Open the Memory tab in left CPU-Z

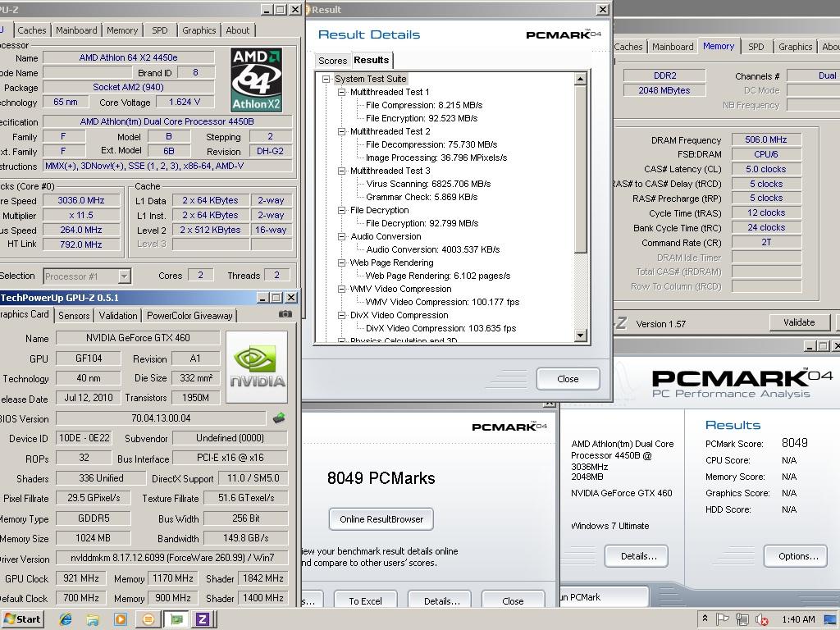pyautogui.click(x=122, y=30)
